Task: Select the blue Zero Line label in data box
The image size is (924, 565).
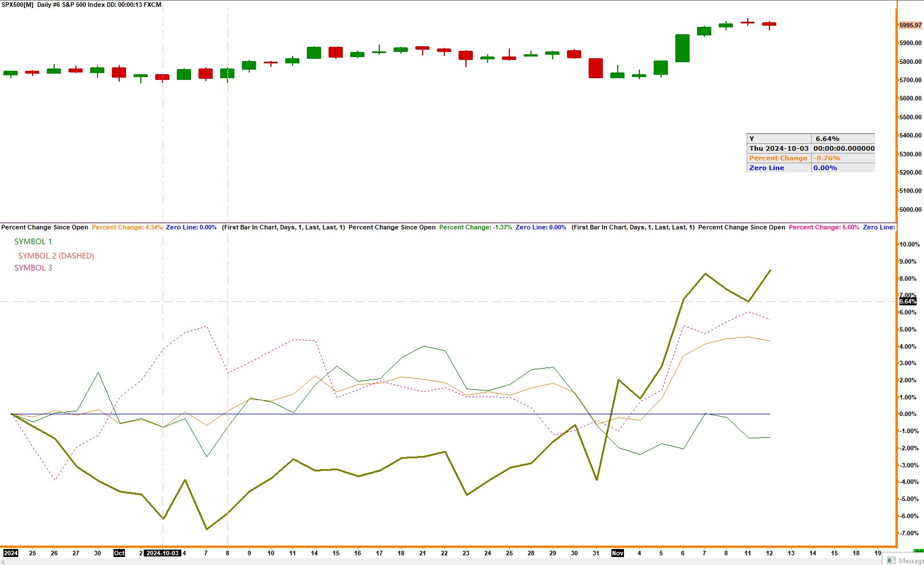Action: click(x=767, y=168)
